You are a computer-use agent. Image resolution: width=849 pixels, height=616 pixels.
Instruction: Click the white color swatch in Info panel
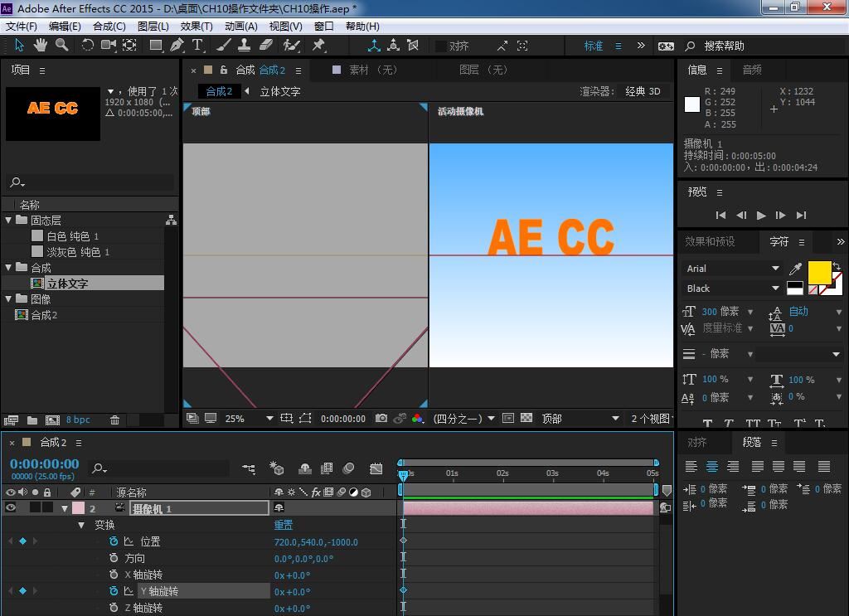[x=692, y=104]
